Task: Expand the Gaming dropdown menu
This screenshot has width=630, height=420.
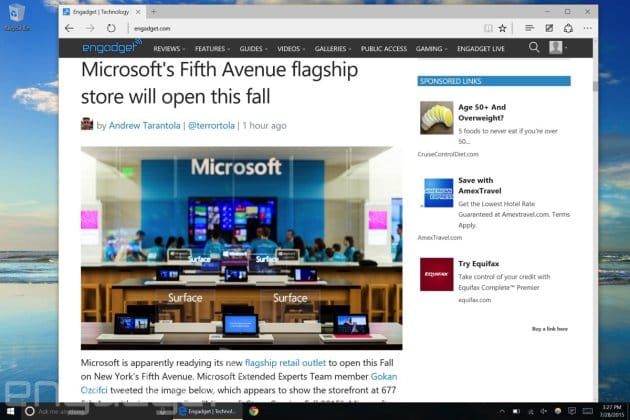Action: tap(431, 48)
